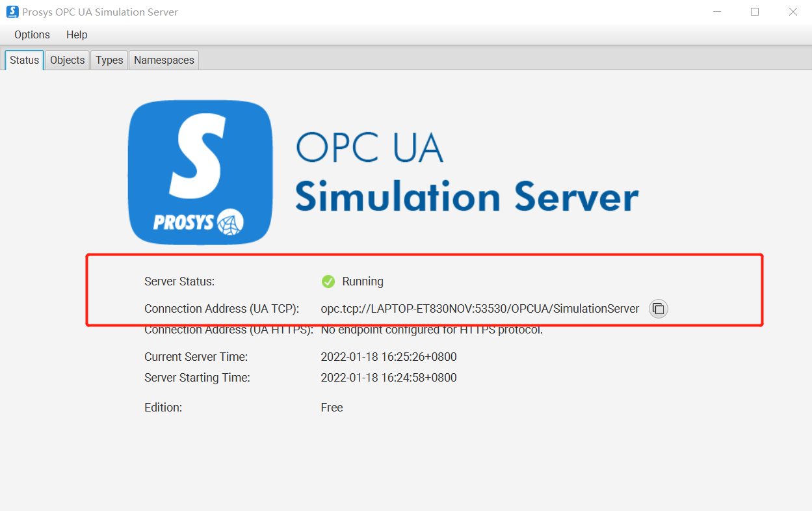
Task: Click the green Running status checkmark icon
Action: pyautogui.click(x=328, y=282)
